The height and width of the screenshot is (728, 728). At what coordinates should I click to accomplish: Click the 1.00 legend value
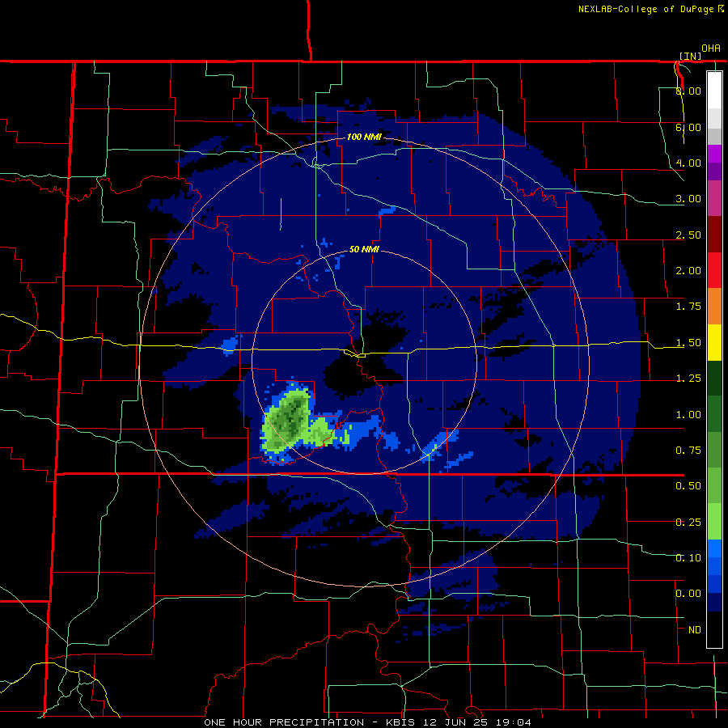(x=688, y=415)
